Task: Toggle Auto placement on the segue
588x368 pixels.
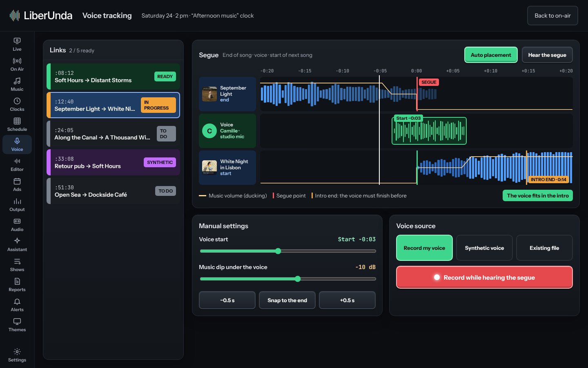Action: point(491,55)
